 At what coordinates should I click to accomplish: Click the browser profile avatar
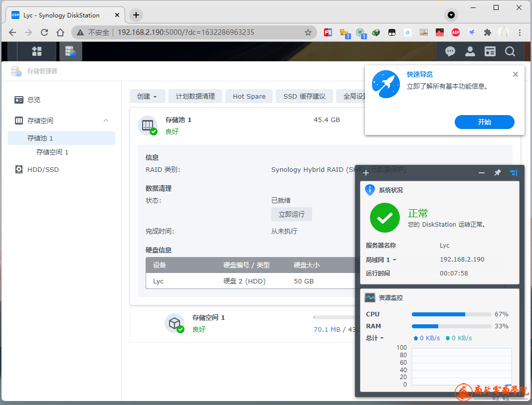click(504, 32)
